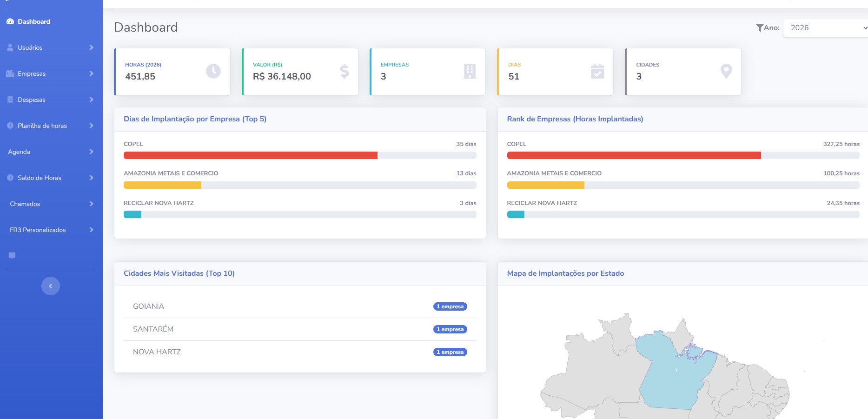The image size is (868, 419).
Task: Click the SANTARÉM city row
Action: click(x=153, y=329)
